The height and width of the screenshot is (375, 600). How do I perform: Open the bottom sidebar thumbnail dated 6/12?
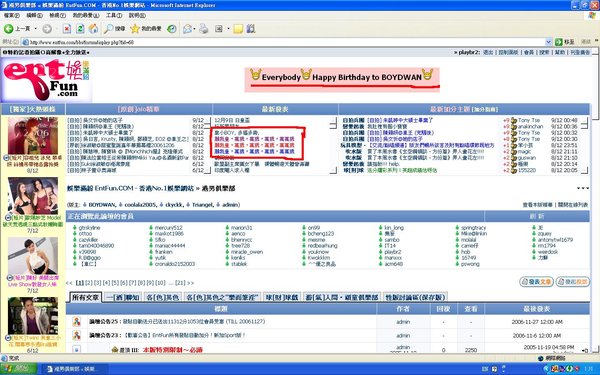[x=33, y=316]
